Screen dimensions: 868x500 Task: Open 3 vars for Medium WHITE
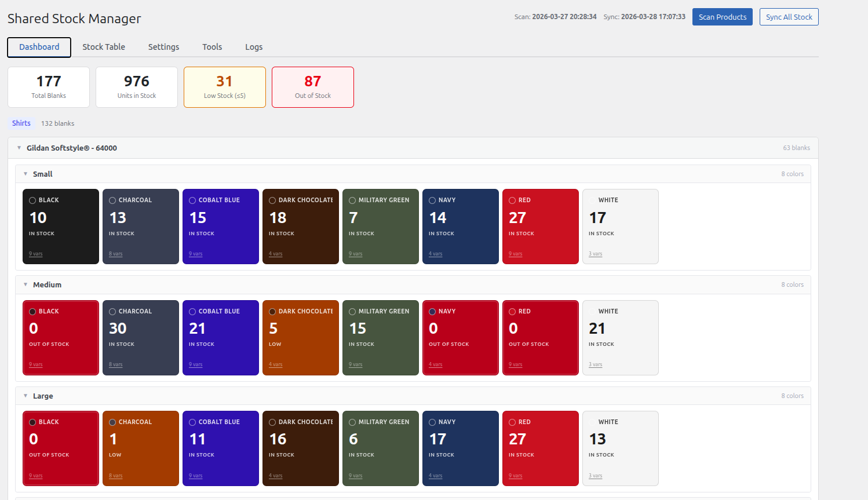[595, 364]
